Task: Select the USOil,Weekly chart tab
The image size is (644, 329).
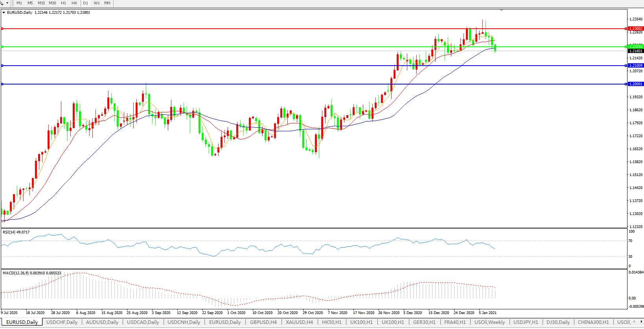Action: point(489,322)
